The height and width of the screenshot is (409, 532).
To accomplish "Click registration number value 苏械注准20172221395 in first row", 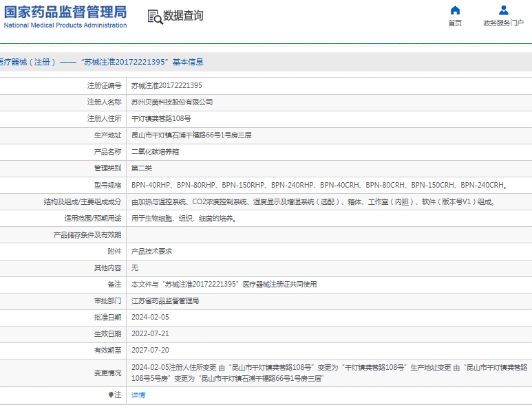I will click(x=167, y=86).
